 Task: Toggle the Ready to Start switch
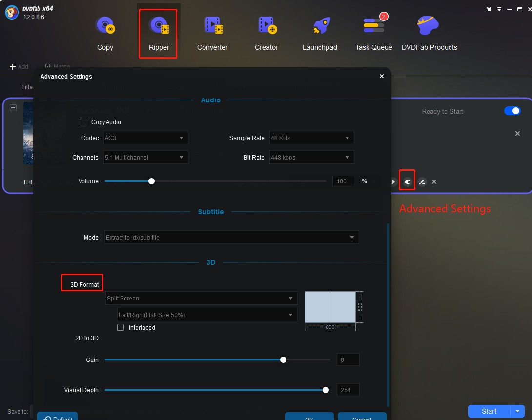(x=512, y=111)
